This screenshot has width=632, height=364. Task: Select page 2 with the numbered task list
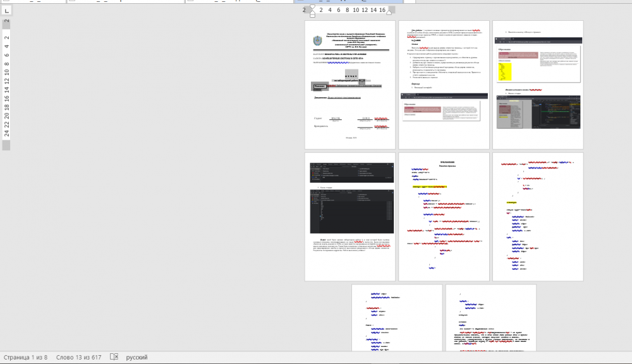[444, 85]
